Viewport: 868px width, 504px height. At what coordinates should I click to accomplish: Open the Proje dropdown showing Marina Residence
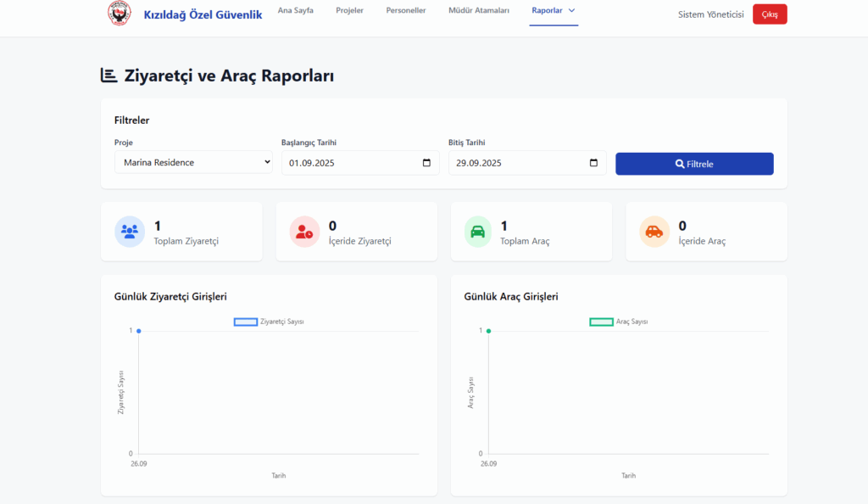click(193, 162)
